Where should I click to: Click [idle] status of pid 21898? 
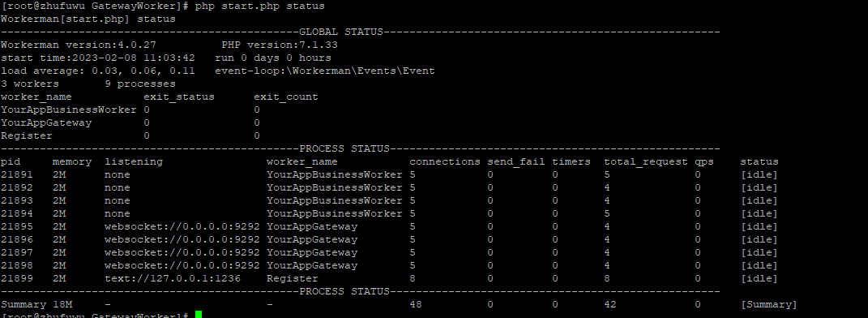[x=759, y=265]
